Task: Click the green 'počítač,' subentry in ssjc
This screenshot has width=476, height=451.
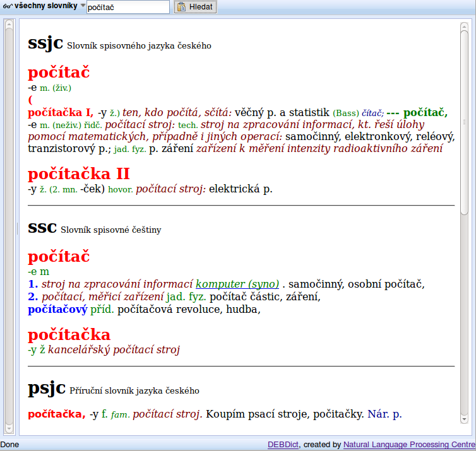Action: [425, 113]
